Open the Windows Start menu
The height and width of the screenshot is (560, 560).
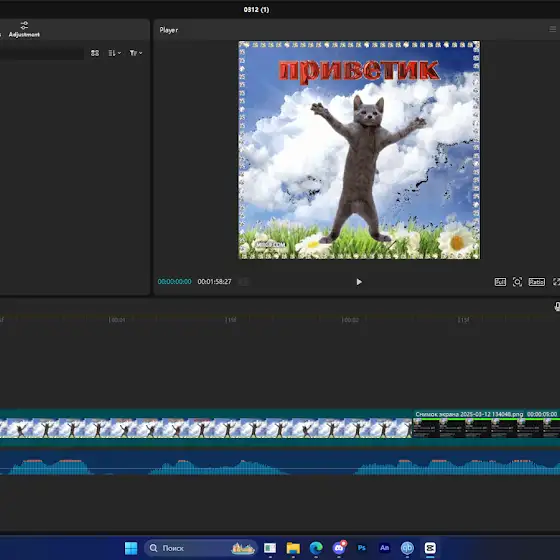coord(131,548)
